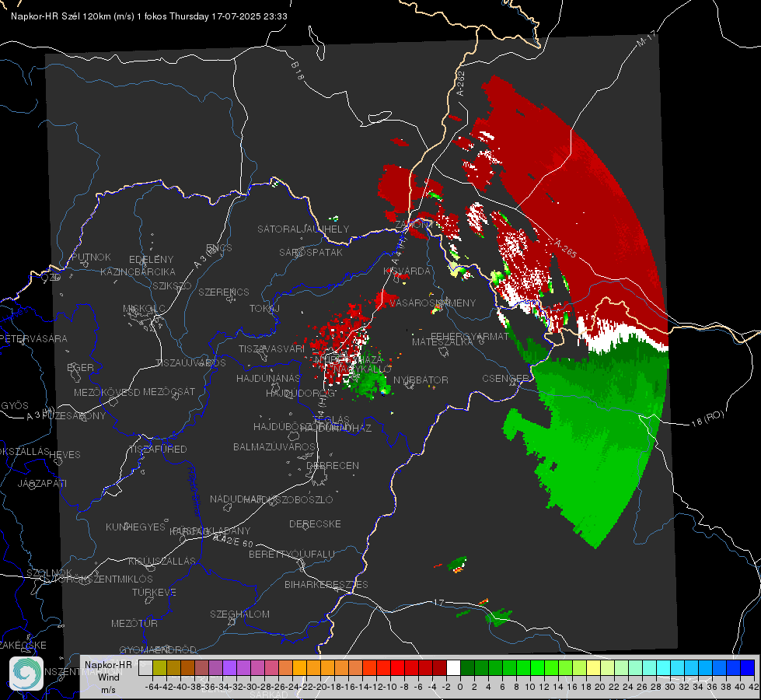Click the NÁDUDVAR town label

[236, 499]
